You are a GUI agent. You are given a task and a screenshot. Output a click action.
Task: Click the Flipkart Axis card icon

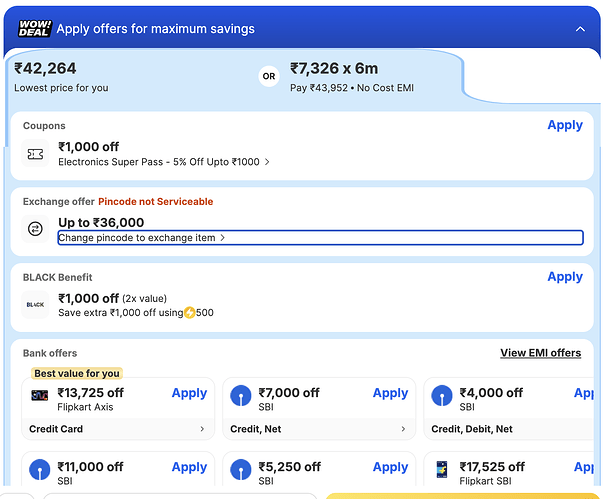click(x=41, y=395)
